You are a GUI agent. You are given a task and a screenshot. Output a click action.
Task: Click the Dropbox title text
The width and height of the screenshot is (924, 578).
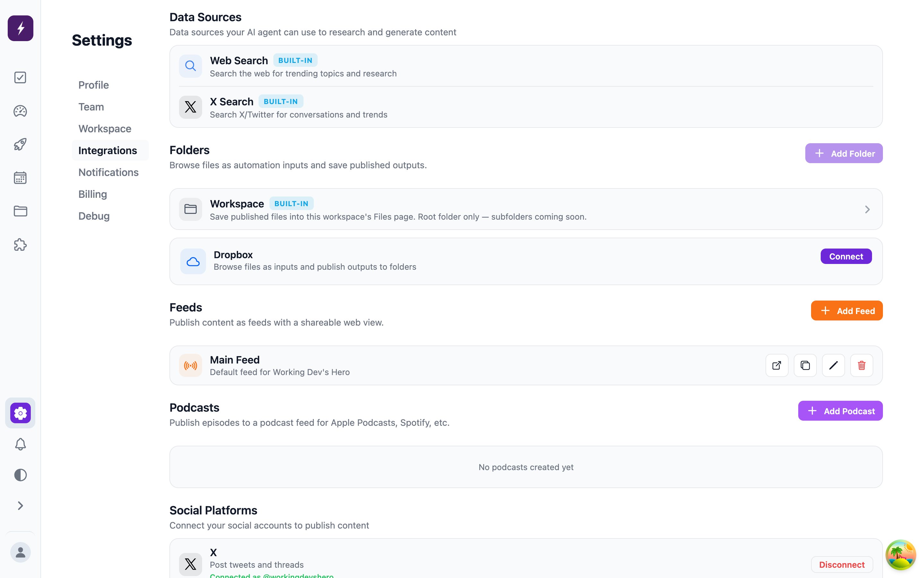pyautogui.click(x=233, y=255)
